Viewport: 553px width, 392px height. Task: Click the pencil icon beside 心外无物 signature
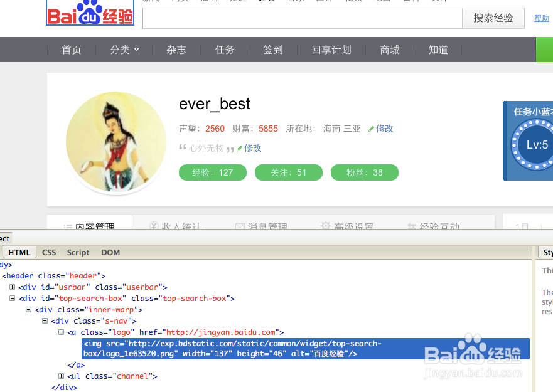click(240, 148)
